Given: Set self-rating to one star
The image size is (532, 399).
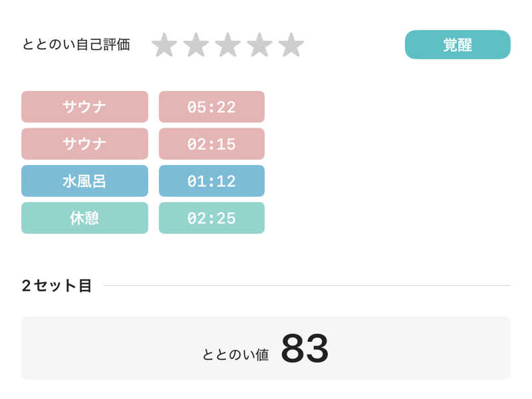Looking at the screenshot, I should coord(164,45).
